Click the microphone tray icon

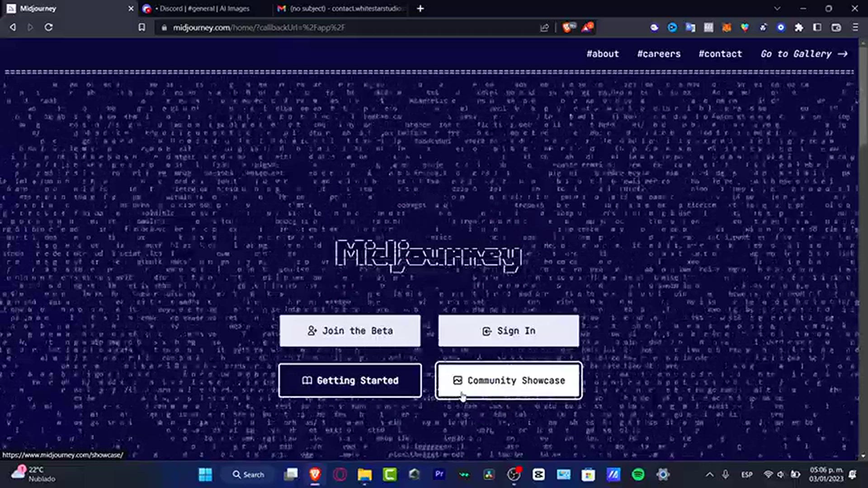pyautogui.click(x=725, y=474)
